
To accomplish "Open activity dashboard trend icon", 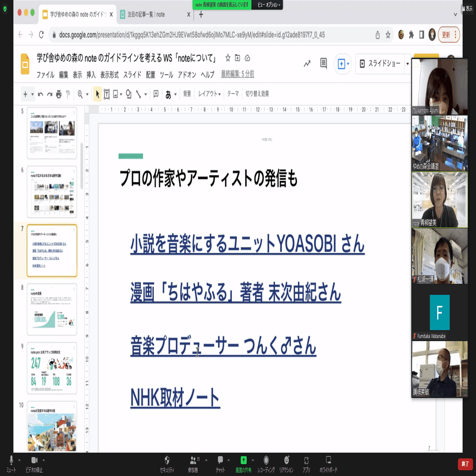I will coord(307,63).
